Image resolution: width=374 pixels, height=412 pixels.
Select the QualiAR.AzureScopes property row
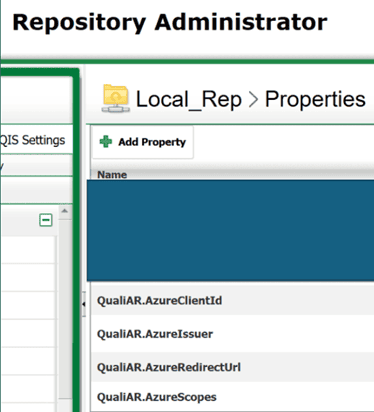click(x=232, y=397)
